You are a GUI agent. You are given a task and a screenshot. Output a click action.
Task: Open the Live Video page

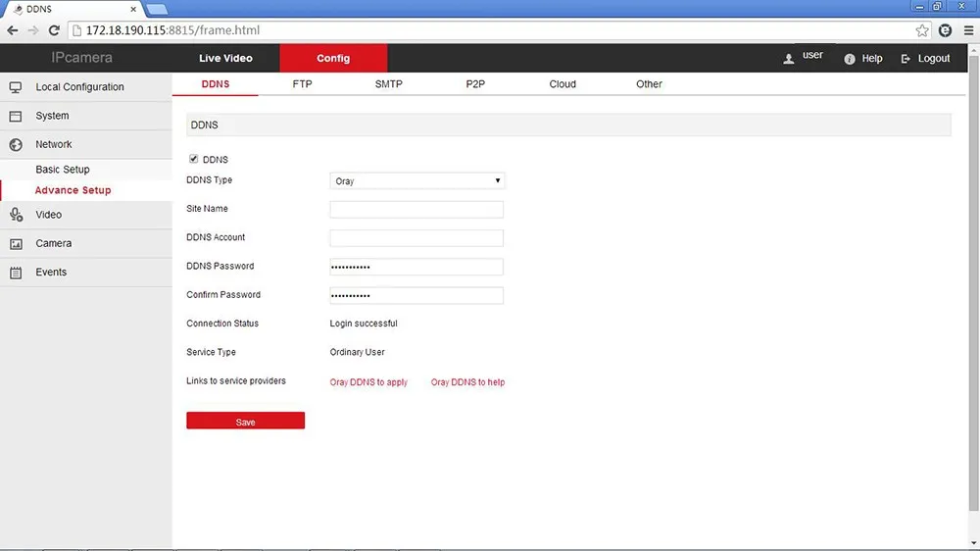tap(225, 58)
